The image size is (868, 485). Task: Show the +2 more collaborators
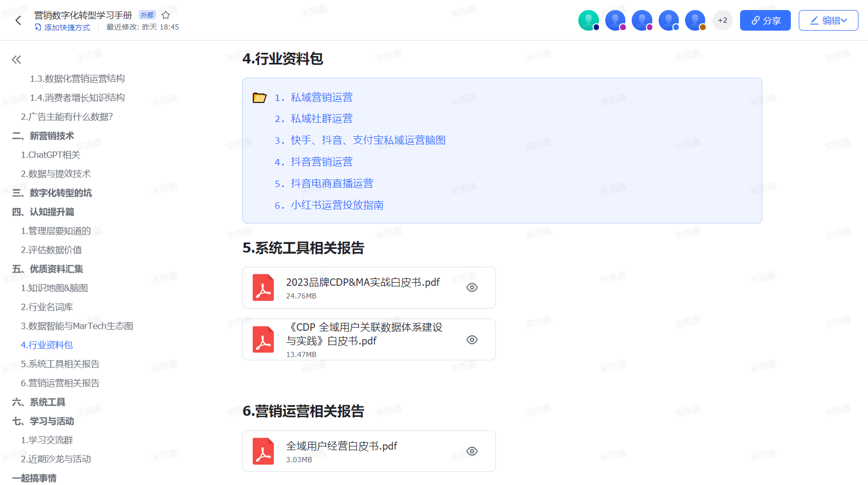pos(722,21)
